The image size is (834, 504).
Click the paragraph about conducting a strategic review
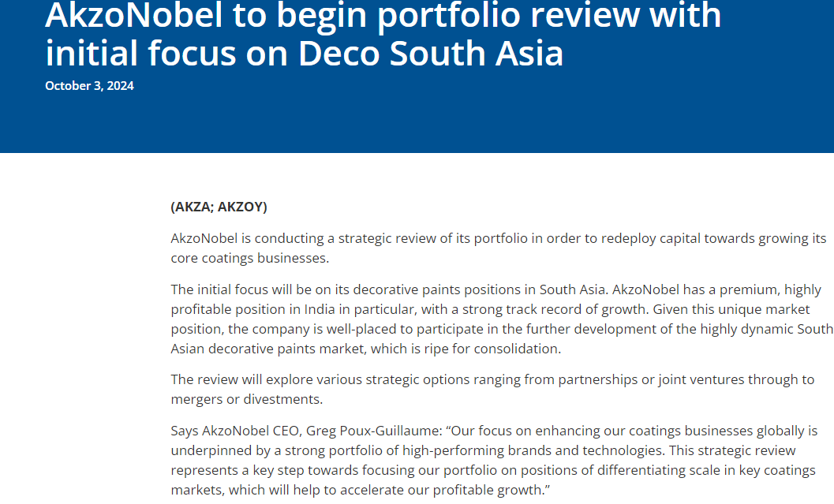click(x=499, y=248)
